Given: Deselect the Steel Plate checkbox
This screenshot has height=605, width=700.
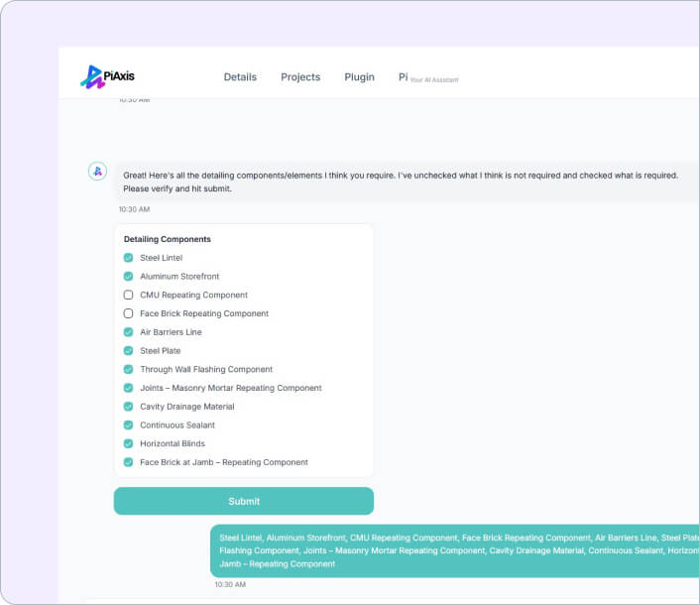Looking at the screenshot, I should [128, 351].
